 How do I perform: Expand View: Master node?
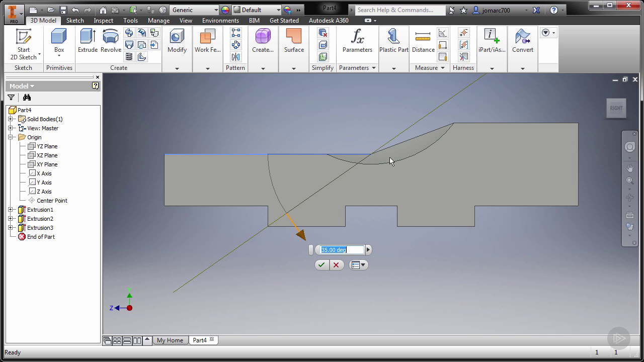11,128
